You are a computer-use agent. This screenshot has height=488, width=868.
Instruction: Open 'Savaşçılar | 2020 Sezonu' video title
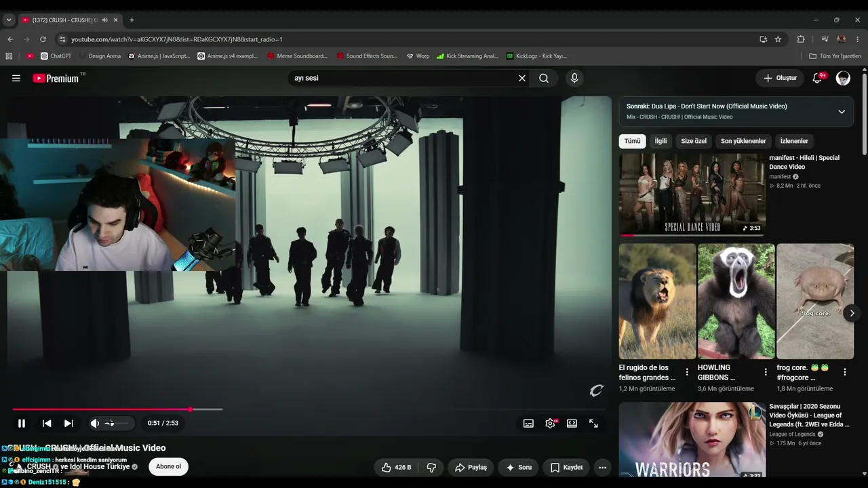(x=809, y=415)
